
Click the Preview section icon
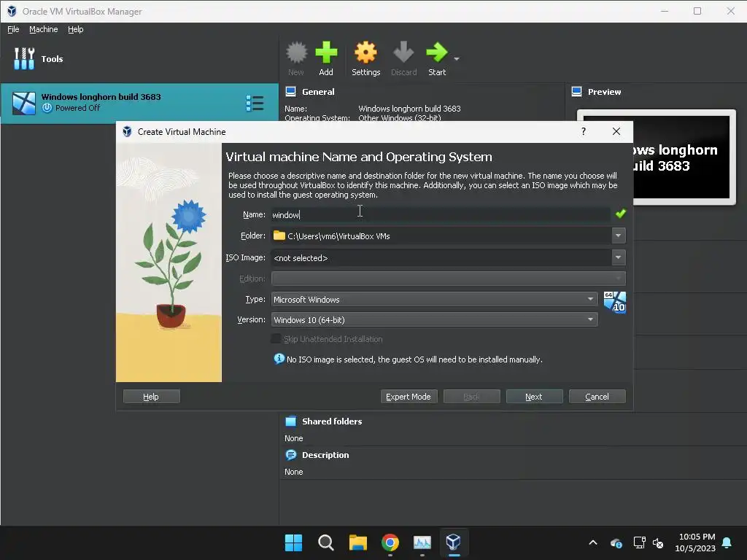(x=576, y=91)
